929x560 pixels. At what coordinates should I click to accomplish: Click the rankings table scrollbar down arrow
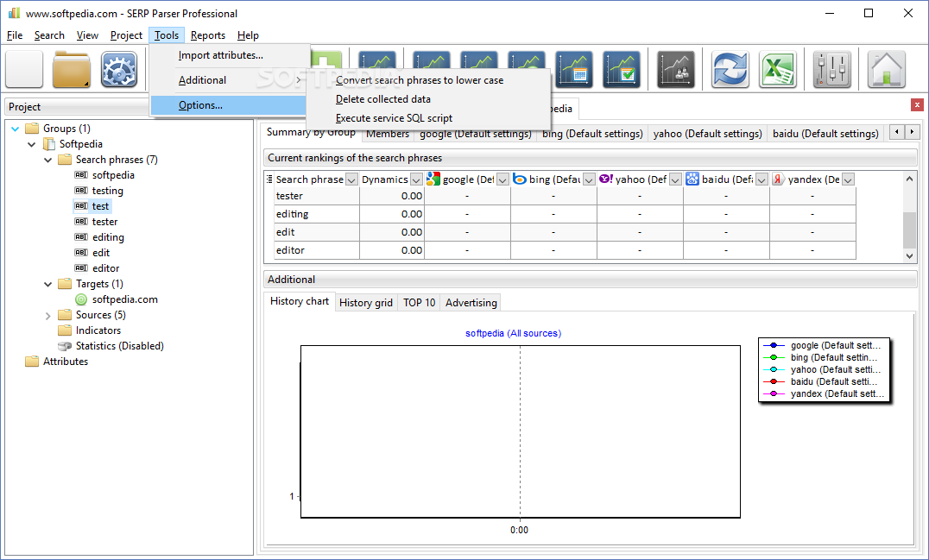click(x=909, y=255)
